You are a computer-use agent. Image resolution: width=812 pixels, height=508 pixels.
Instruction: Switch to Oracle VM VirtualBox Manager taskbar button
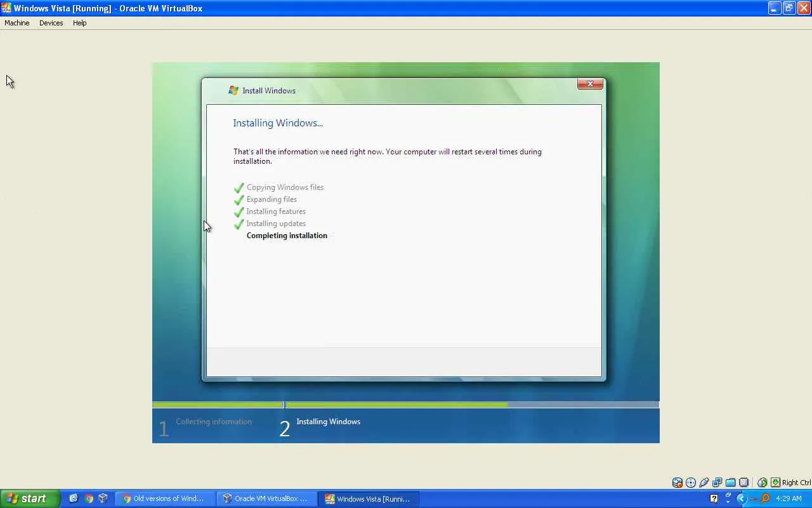tap(266, 498)
